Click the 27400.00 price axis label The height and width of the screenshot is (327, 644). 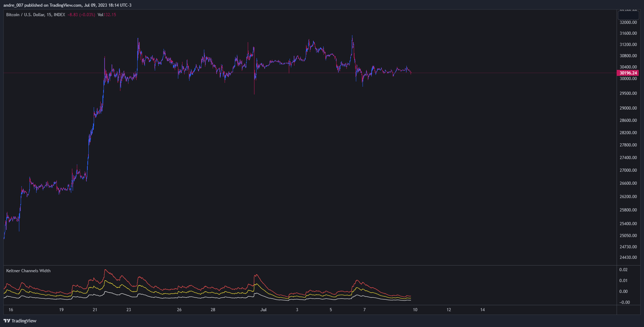[x=628, y=158]
